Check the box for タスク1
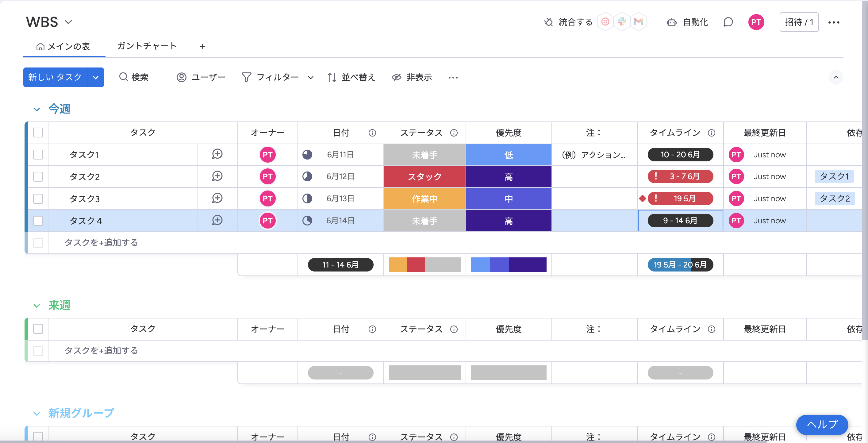 click(x=38, y=154)
